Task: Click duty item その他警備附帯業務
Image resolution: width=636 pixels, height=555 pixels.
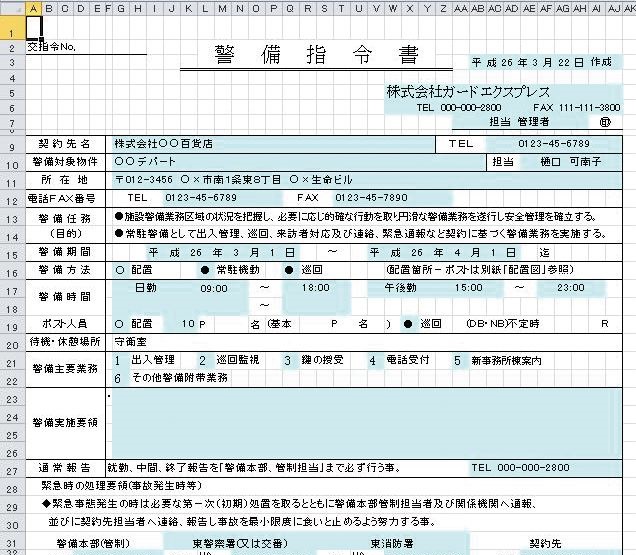Action: click(x=180, y=378)
